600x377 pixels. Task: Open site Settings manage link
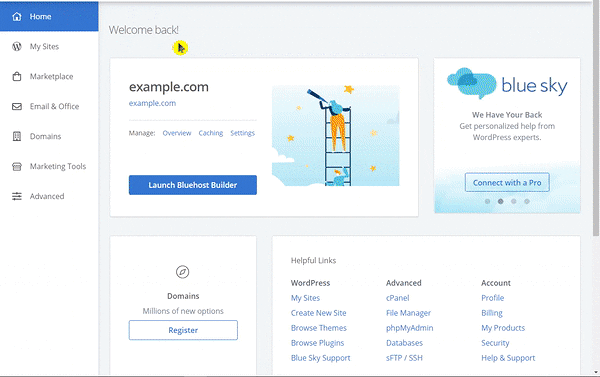242,133
